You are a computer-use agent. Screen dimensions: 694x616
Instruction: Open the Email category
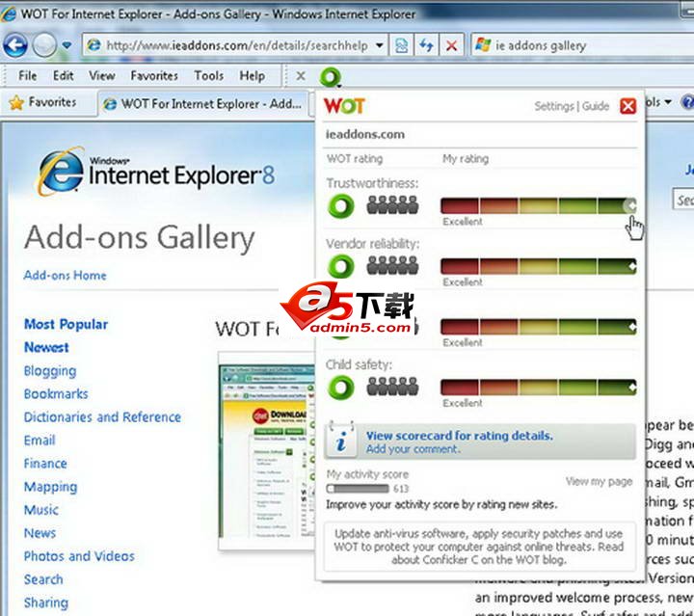tap(40, 441)
